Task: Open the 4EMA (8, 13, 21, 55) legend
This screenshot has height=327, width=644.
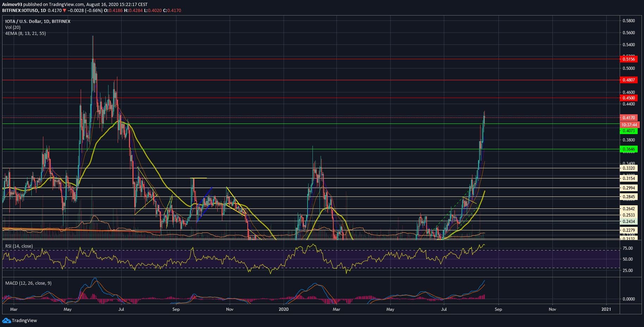Action: click(25, 33)
